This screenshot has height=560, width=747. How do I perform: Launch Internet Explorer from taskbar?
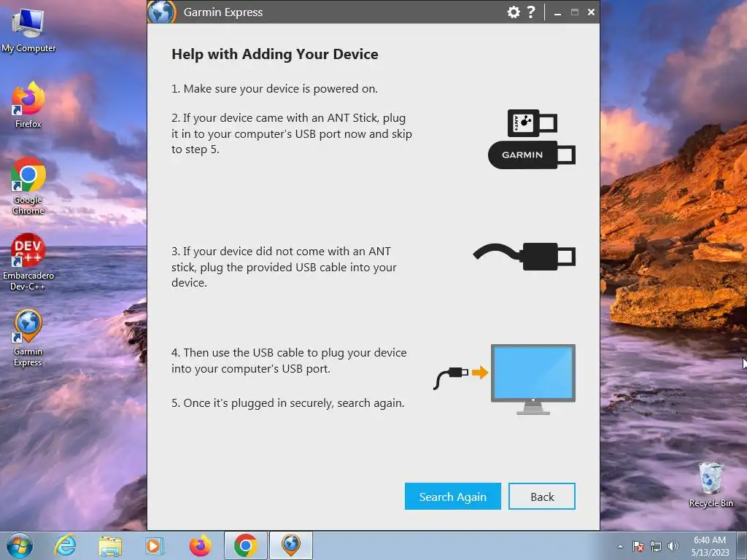click(x=65, y=545)
